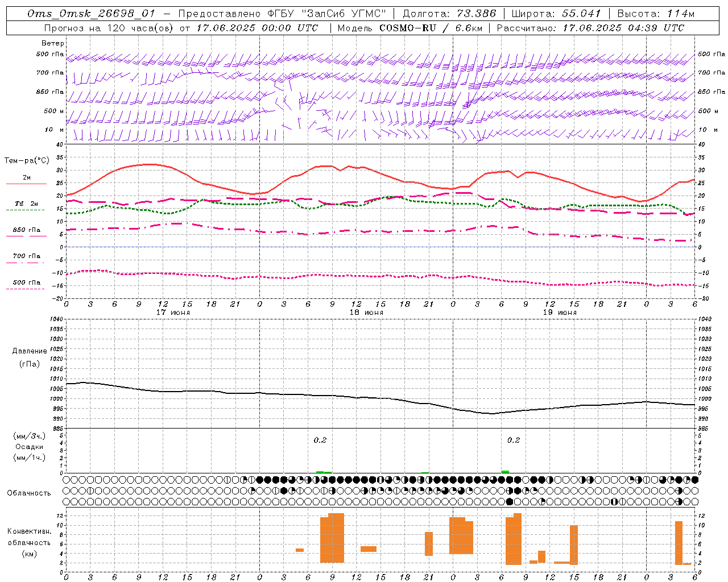Click the 700 гПа temperature legend entry

point(27,256)
